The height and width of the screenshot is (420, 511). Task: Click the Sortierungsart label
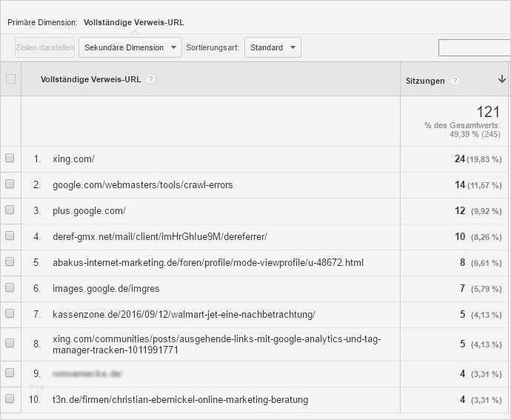pos(212,47)
